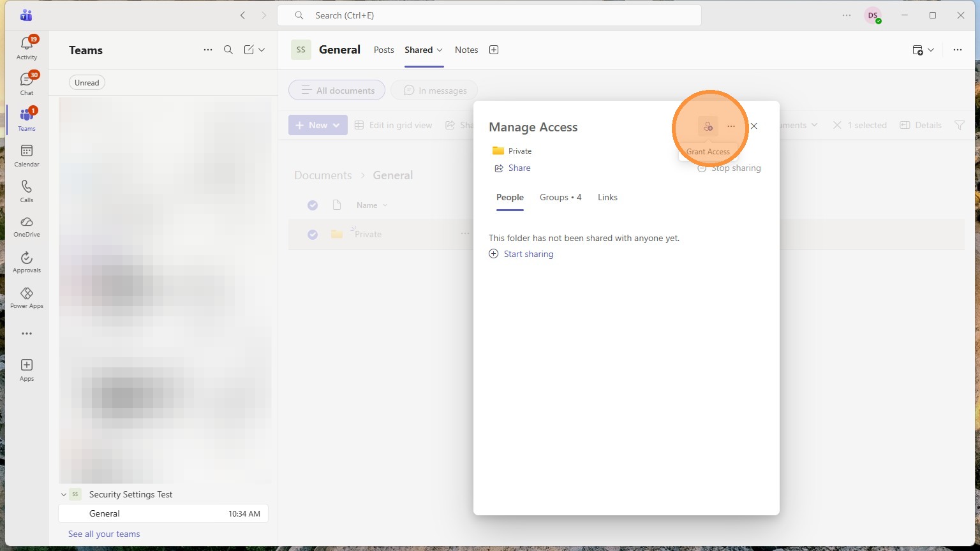Open the Shared tab dropdown arrow
The image size is (980, 551).
coord(440,50)
